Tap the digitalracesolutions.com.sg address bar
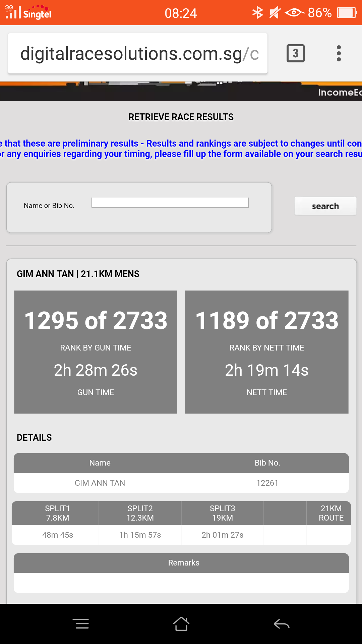The width and height of the screenshot is (362, 644). pos(137,54)
